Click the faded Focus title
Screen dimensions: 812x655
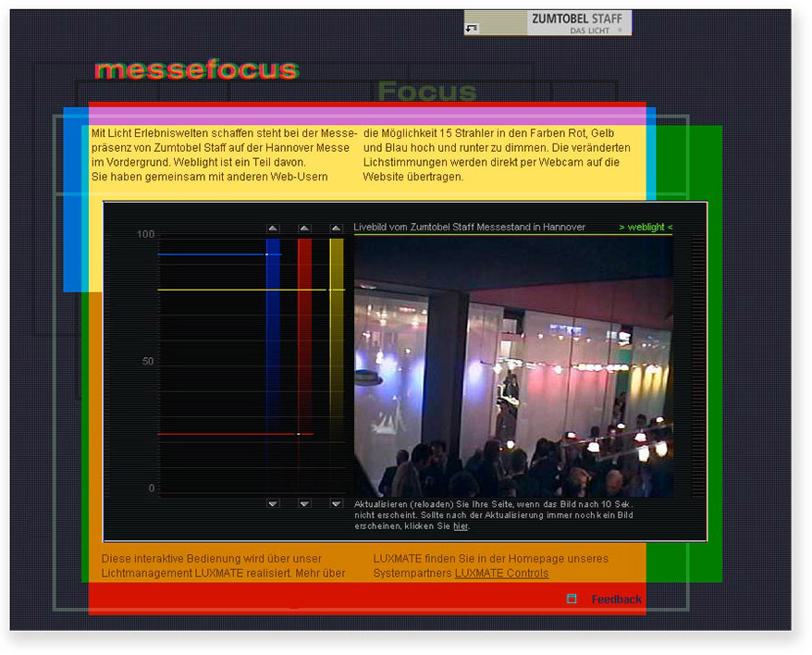pyautogui.click(x=426, y=92)
